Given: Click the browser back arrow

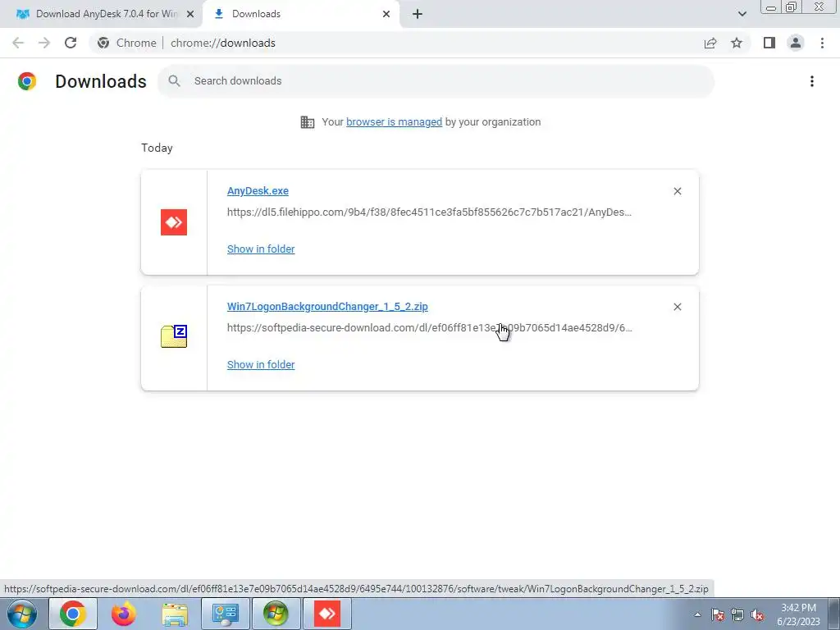Looking at the screenshot, I should click(x=18, y=43).
